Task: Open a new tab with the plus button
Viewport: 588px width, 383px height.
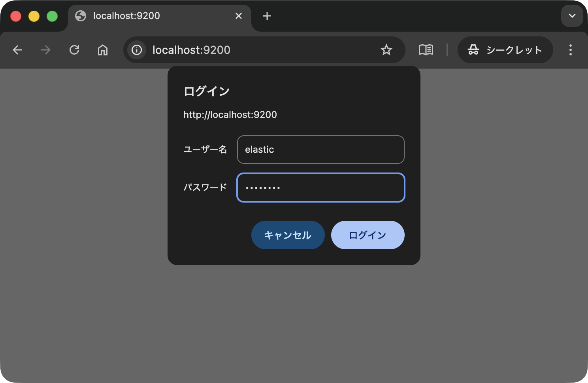Action: (267, 16)
